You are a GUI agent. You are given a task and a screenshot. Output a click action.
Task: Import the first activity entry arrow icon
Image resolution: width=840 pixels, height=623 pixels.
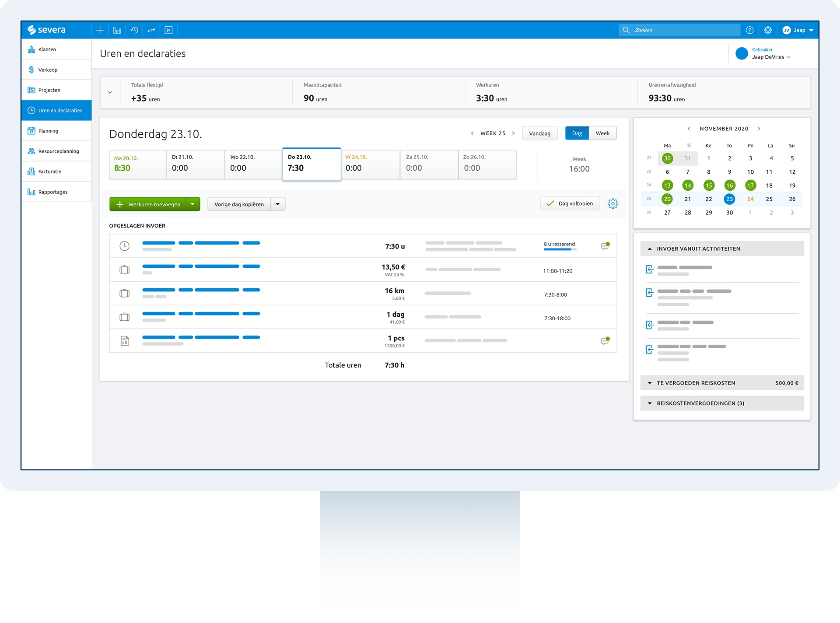(x=650, y=269)
